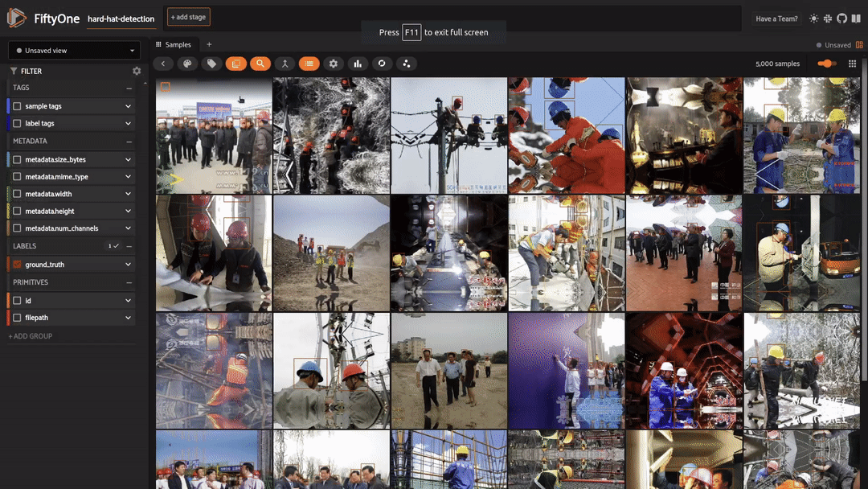Click the Have a Team? button
This screenshot has width=868, height=489.
pos(776,18)
